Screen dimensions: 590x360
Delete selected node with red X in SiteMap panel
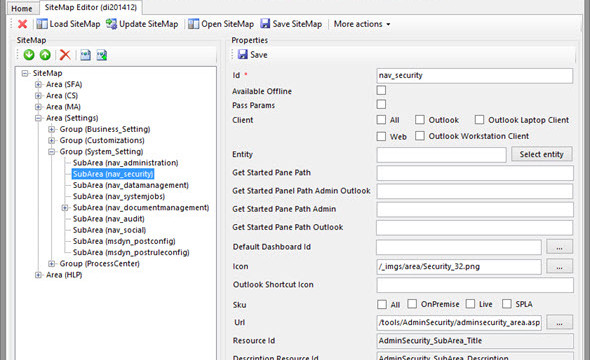click(x=65, y=55)
